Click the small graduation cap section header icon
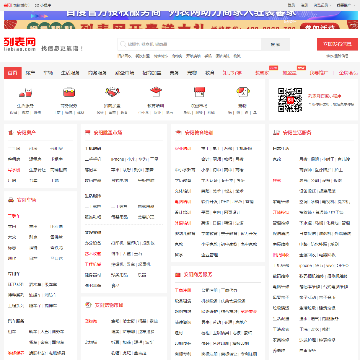360x360 pixels. tap(178, 132)
